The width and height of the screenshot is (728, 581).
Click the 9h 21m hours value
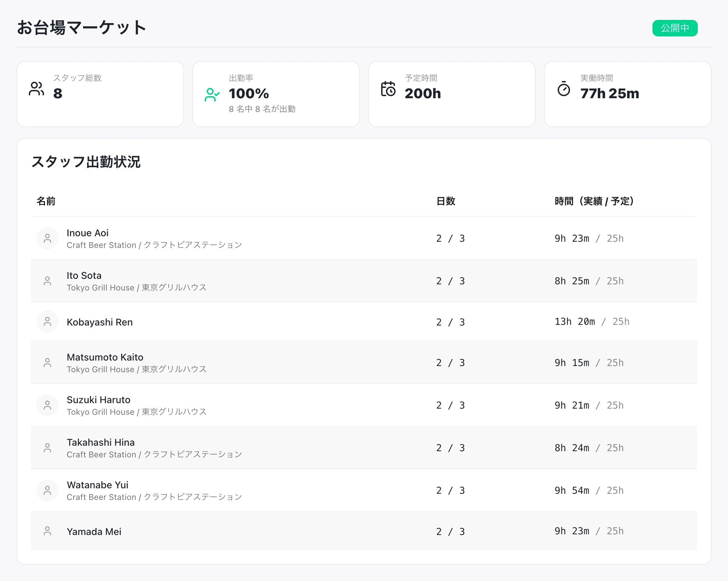click(572, 405)
